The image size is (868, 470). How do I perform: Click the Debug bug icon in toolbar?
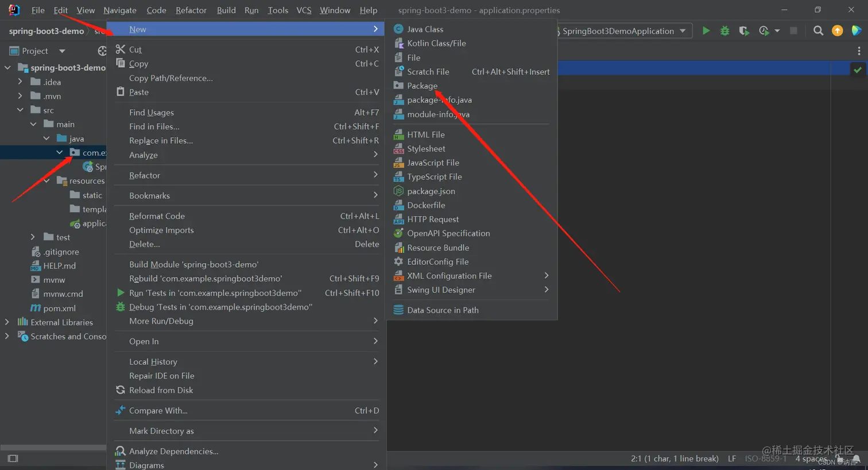725,30
